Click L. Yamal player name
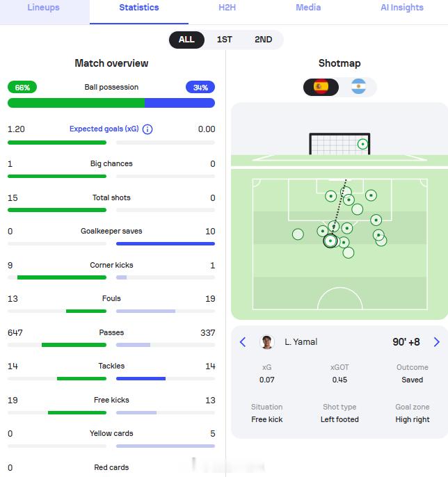Image resolution: width=448 pixels, height=477 pixels. pos(301,342)
